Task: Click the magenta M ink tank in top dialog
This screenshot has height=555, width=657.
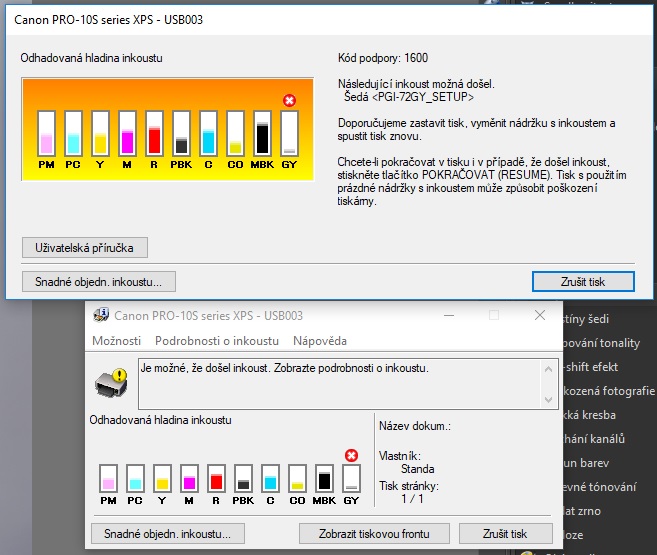Action: pos(127,133)
